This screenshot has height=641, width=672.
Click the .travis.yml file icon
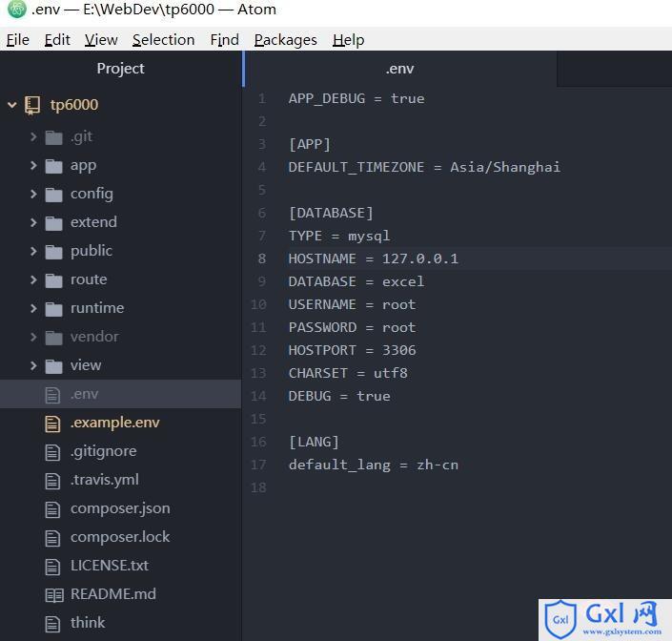(x=52, y=481)
